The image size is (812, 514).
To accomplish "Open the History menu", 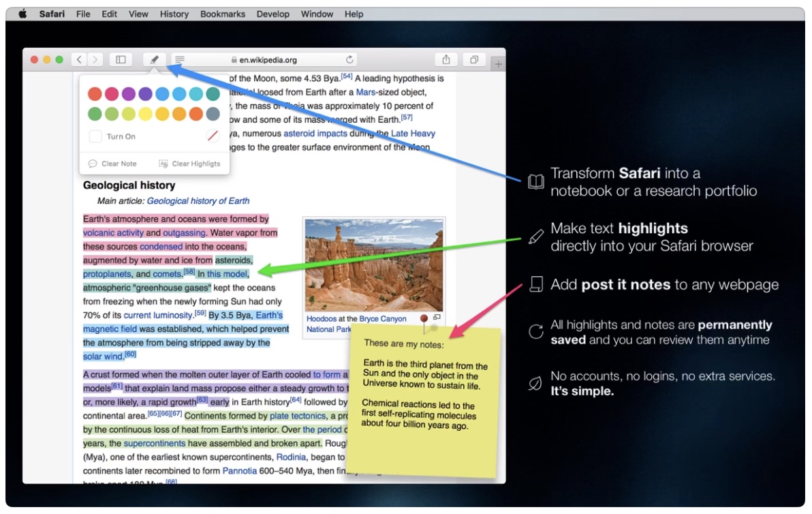I will (x=174, y=14).
